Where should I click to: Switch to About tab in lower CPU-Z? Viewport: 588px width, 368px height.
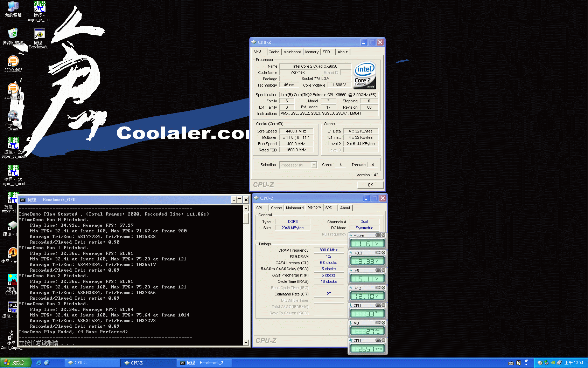pyautogui.click(x=345, y=208)
